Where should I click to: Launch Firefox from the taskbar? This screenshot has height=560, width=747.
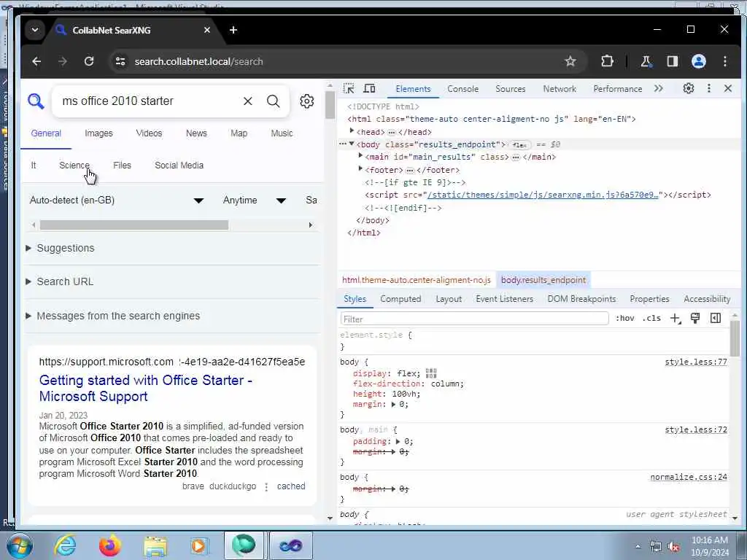pos(109,545)
